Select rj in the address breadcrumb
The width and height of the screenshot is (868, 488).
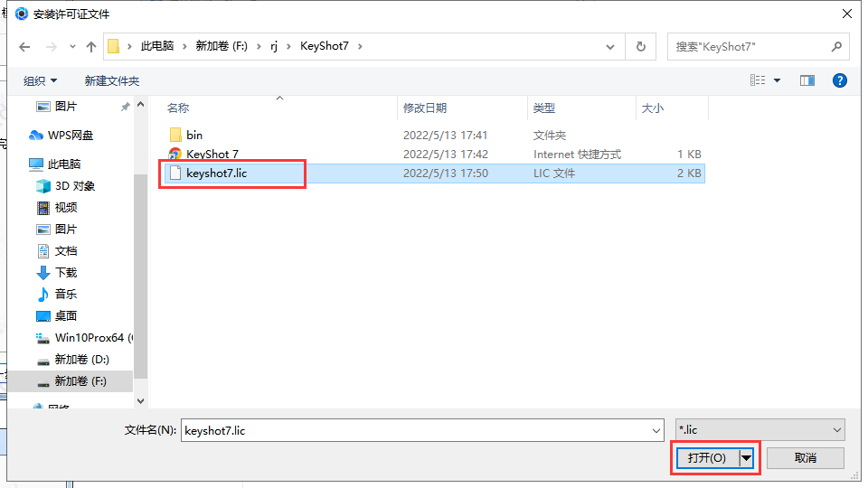[x=274, y=46]
